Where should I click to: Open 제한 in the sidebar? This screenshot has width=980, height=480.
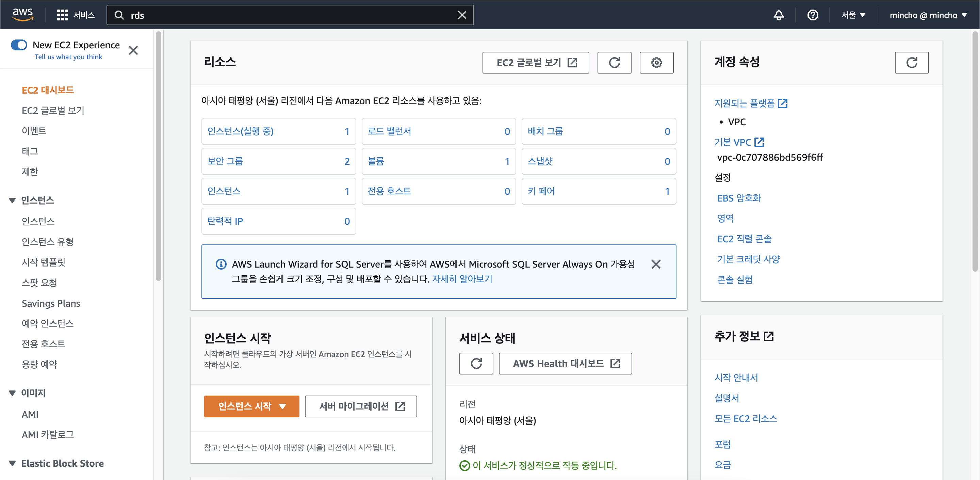coord(30,171)
